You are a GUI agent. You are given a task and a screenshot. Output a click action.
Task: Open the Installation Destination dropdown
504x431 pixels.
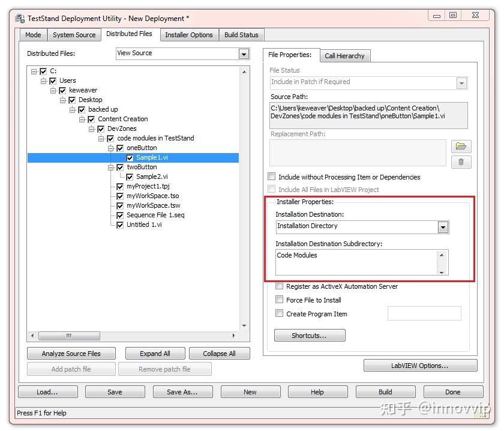coord(443,227)
